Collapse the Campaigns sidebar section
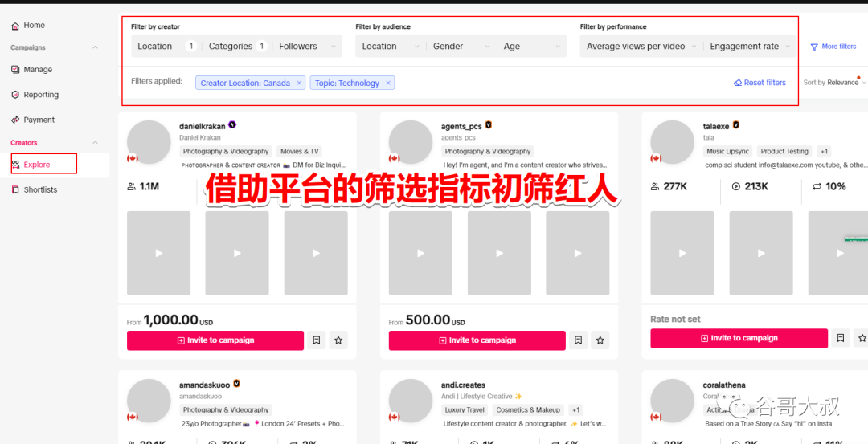Viewport: 868px width, 444px height. (x=96, y=48)
